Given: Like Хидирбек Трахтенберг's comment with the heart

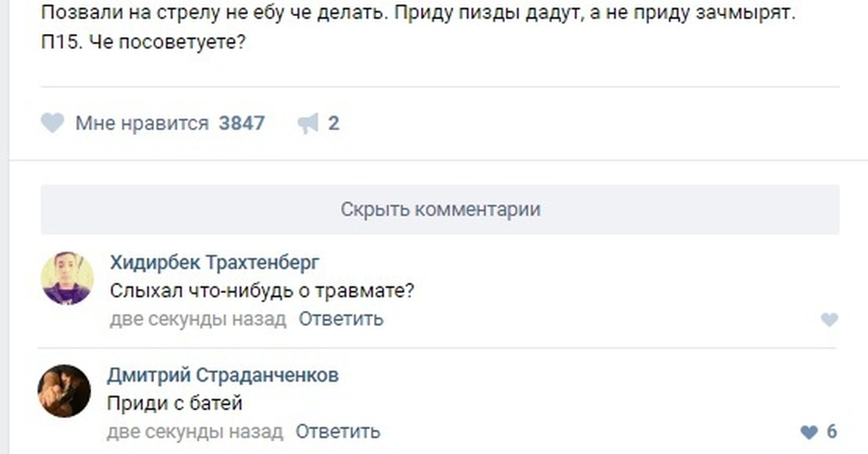Looking at the screenshot, I should coord(830,320).
